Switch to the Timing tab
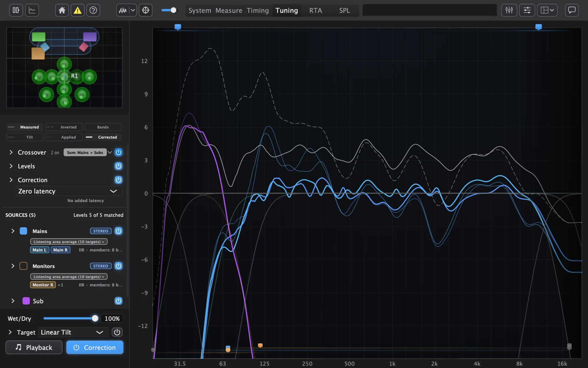 [258, 10]
